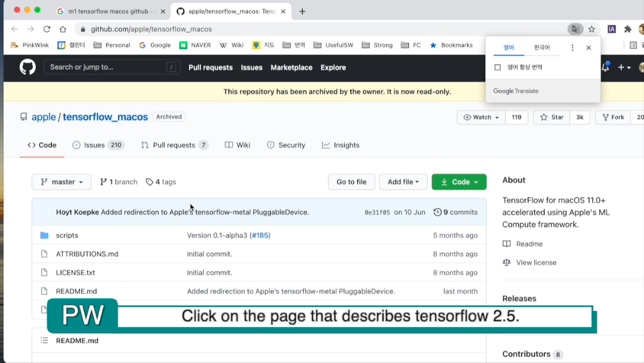Click Issues in GitHub top navigation
Screen dimensions: 644x363
[x=252, y=67]
